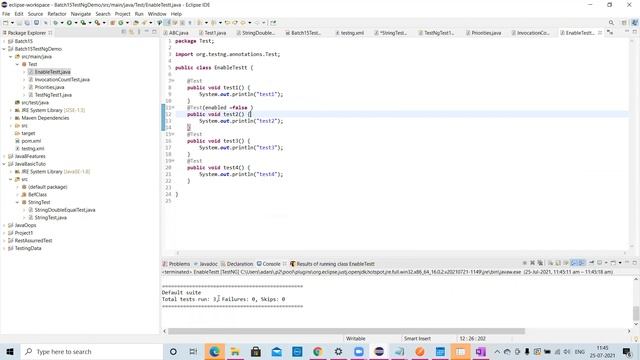
Task: Open the File menu
Action: (x=6, y=14)
